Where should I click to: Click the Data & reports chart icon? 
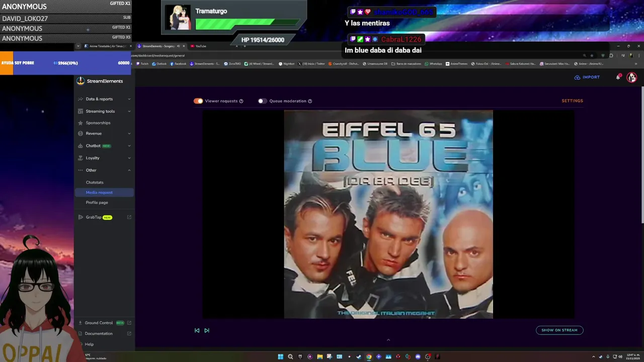[x=80, y=99]
